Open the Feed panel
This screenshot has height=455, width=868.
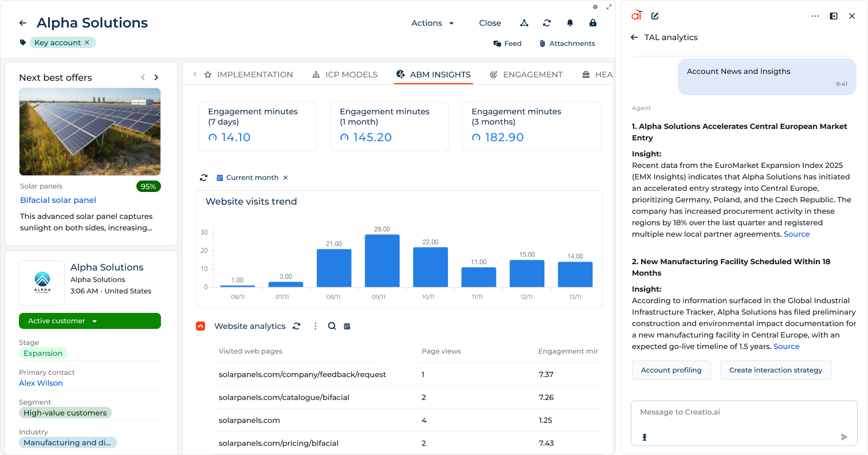508,43
